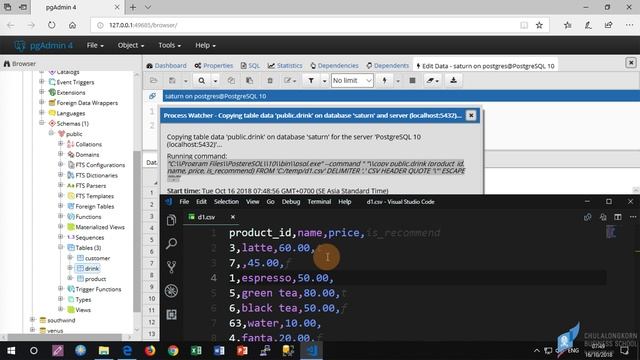Screen dimensions: 640x360
Task: Open the Selection menu in VS Code
Action: (226, 202)
